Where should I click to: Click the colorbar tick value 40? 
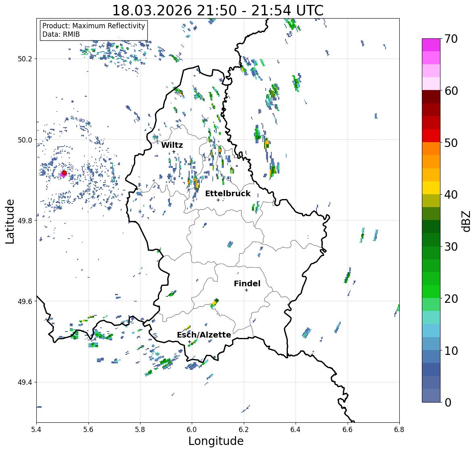click(451, 195)
